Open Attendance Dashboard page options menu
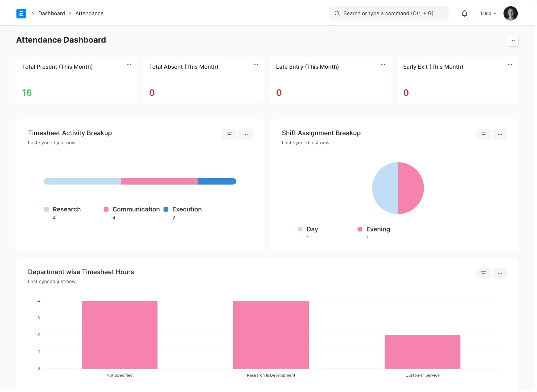This screenshot has width=537, height=392. pos(512,41)
